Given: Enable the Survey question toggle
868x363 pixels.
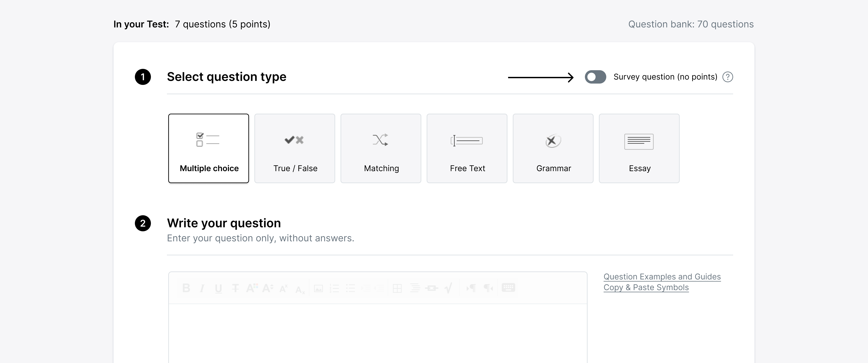Looking at the screenshot, I should 595,77.
